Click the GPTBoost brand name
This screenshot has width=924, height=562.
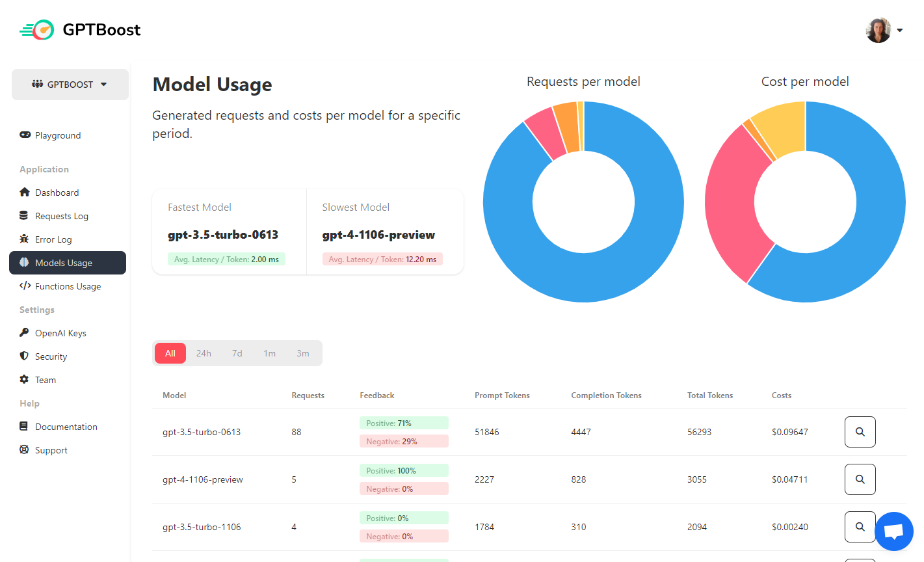(x=101, y=30)
